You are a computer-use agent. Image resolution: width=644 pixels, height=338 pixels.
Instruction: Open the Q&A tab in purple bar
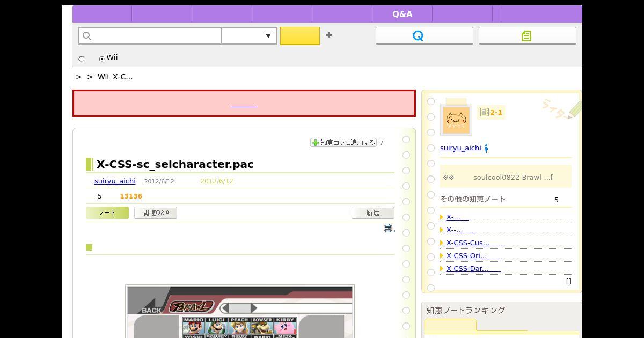point(402,14)
